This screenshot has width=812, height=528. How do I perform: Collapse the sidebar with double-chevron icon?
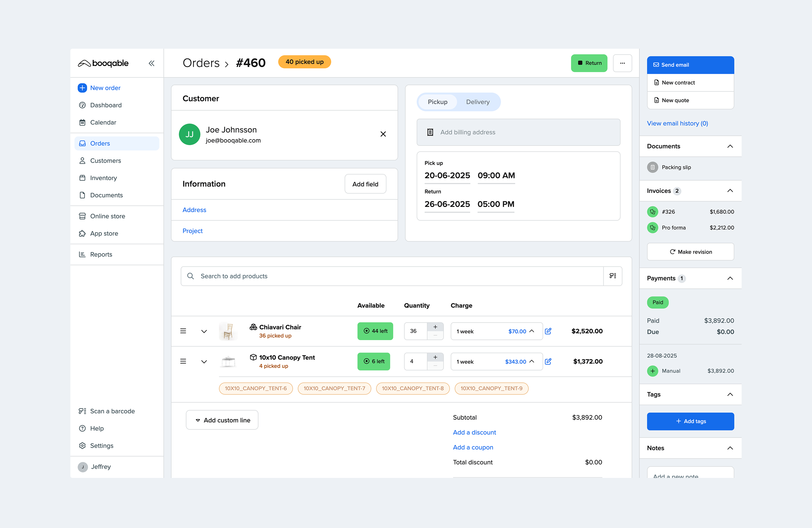pos(152,63)
